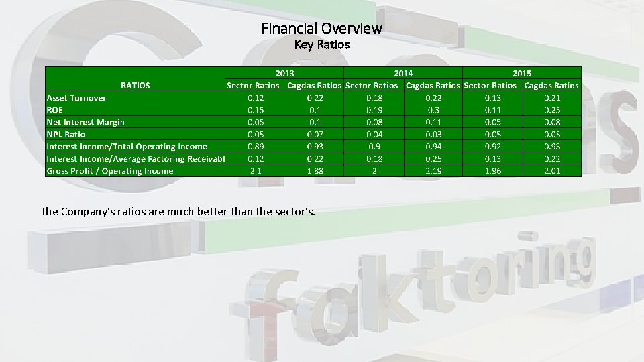Viewport: 644px width, 362px height.
Task: Select 'Interest Income/Average Factoring Receivabl' label
Action: (136, 158)
